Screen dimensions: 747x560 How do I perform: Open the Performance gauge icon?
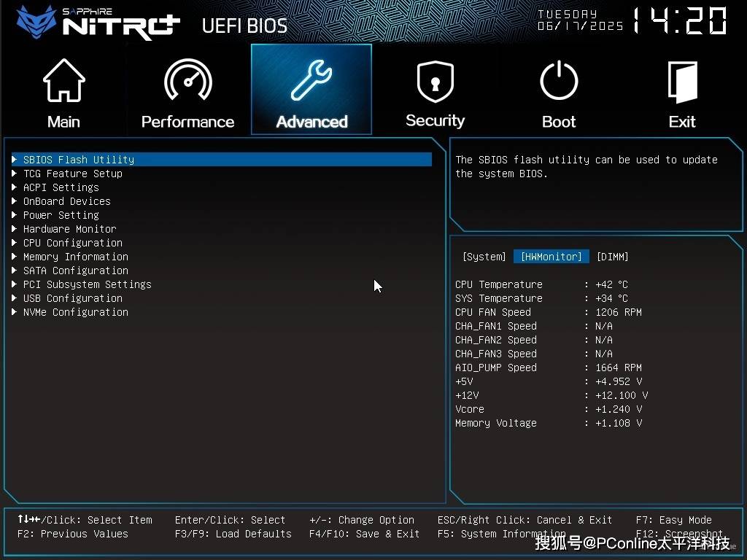(187, 81)
